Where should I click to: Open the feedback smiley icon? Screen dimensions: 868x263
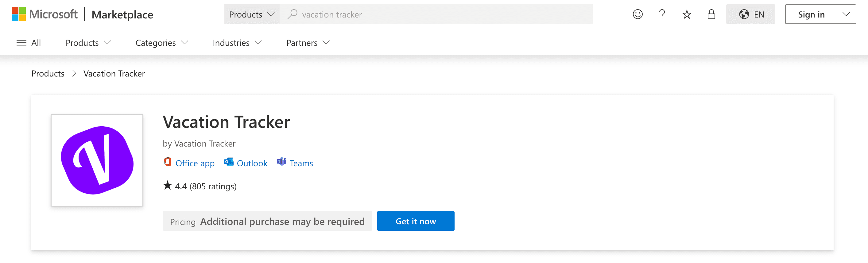[x=637, y=14]
